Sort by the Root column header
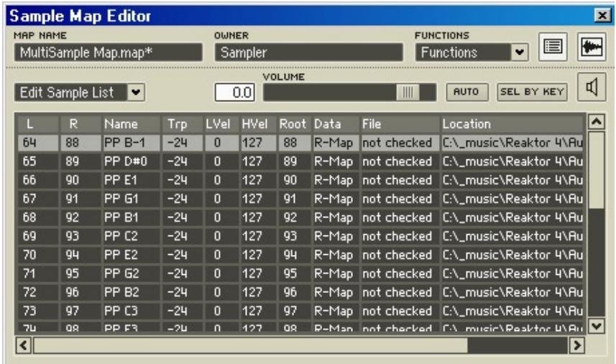This screenshot has height=364, width=616. pyautogui.click(x=294, y=124)
